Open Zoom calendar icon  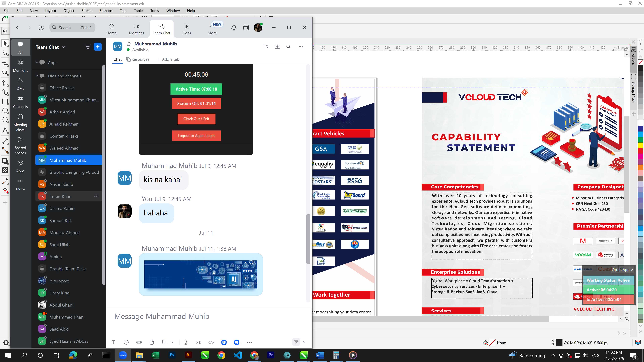246,27
